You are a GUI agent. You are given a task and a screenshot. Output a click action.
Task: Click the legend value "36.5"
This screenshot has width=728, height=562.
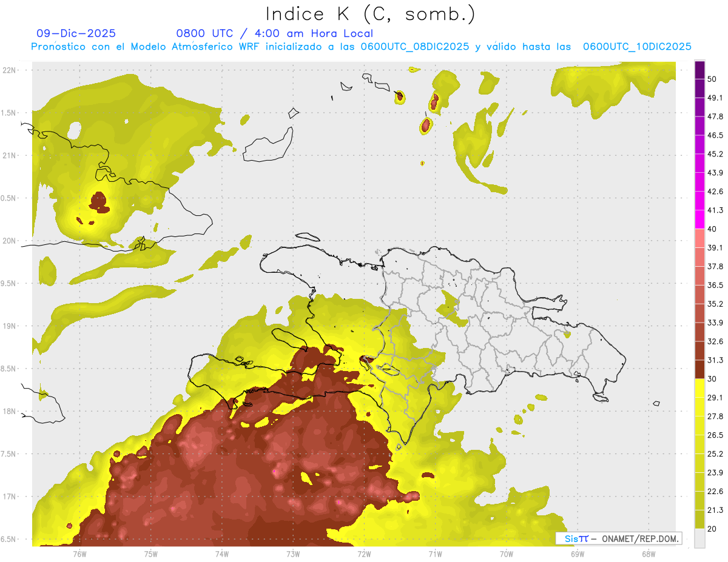(715, 285)
